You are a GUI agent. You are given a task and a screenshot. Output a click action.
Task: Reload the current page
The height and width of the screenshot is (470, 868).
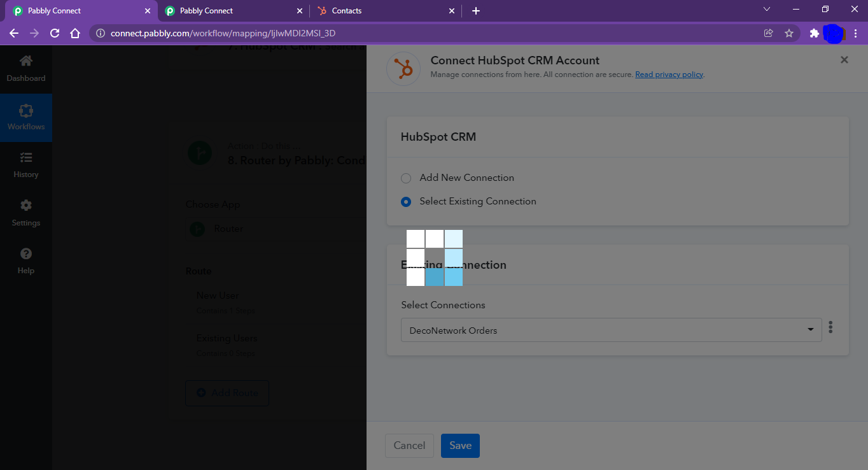[x=55, y=33]
